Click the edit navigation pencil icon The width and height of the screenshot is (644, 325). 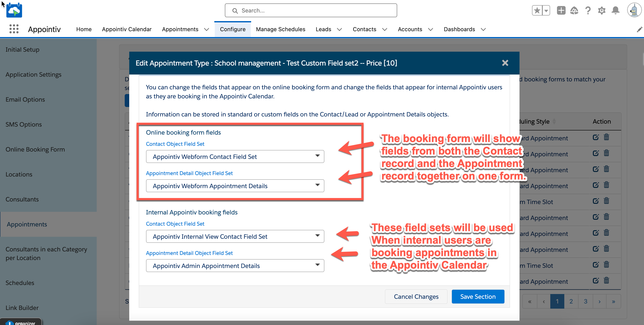click(x=639, y=29)
